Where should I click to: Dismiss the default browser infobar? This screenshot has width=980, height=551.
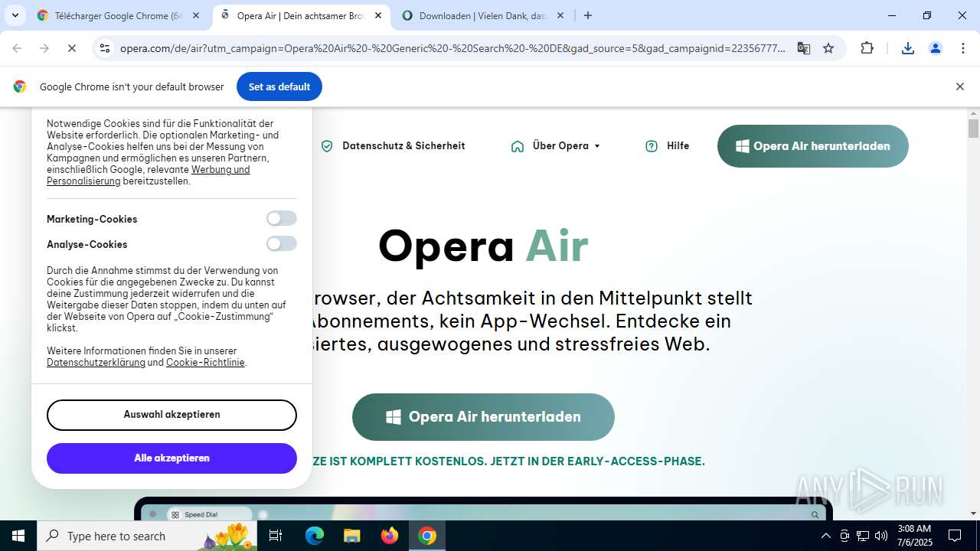coord(959,86)
